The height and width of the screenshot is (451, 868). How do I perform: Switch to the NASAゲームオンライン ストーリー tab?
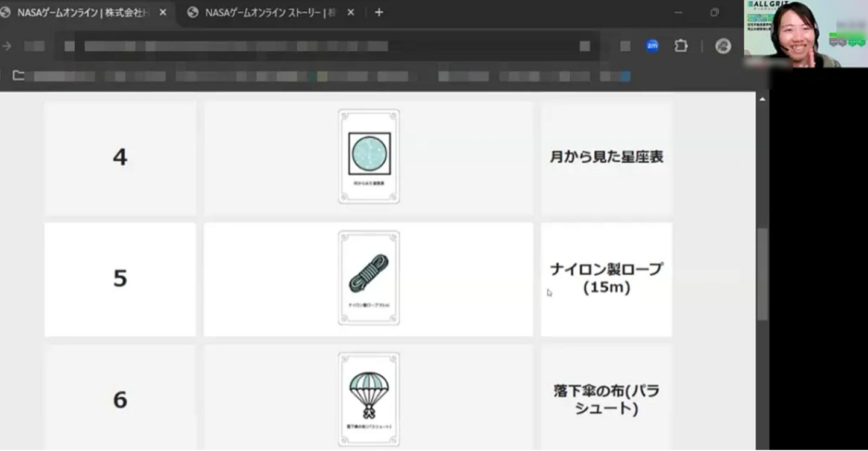click(269, 13)
